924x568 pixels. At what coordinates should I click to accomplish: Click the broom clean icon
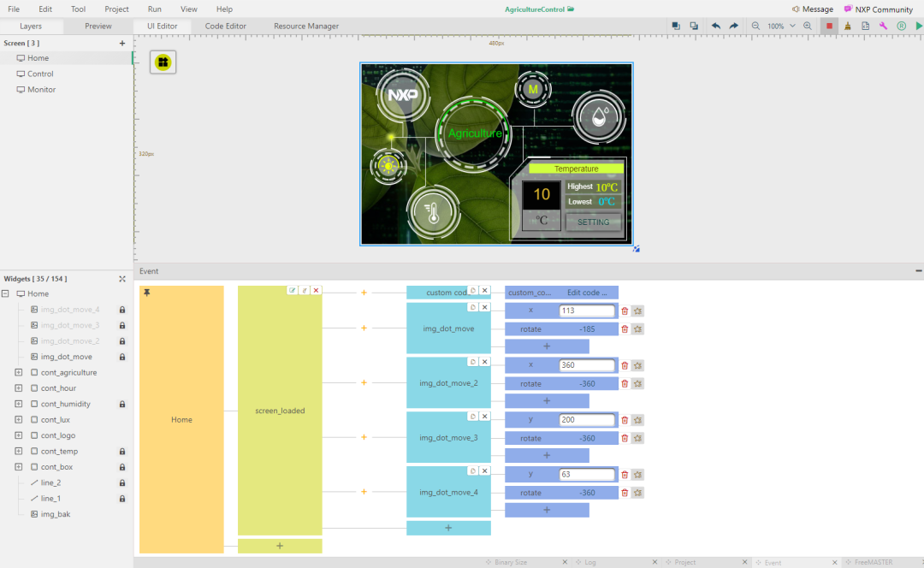click(x=847, y=26)
